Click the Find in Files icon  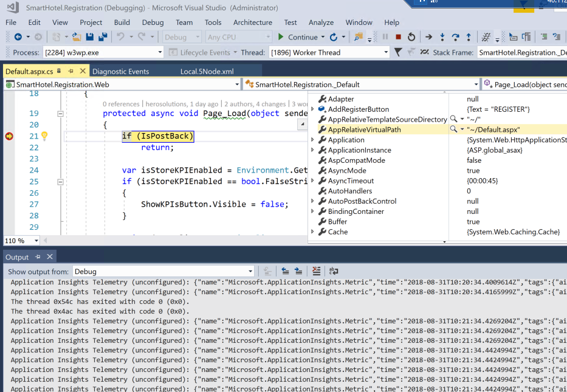[x=359, y=37]
